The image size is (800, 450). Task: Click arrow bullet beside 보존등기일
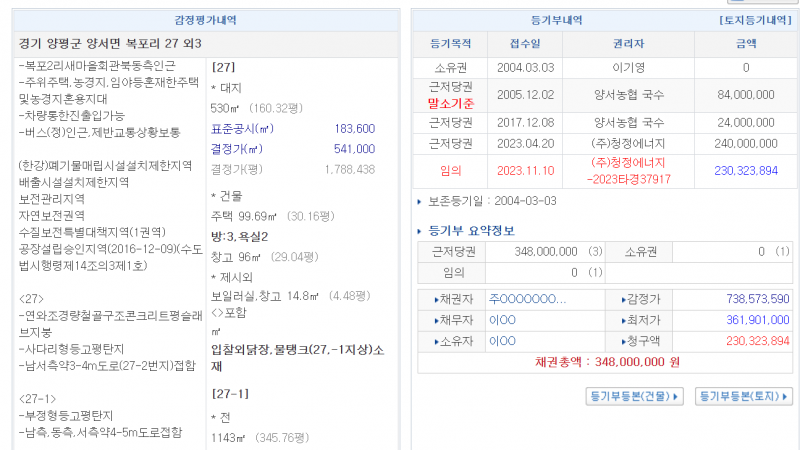[x=420, y=202]
